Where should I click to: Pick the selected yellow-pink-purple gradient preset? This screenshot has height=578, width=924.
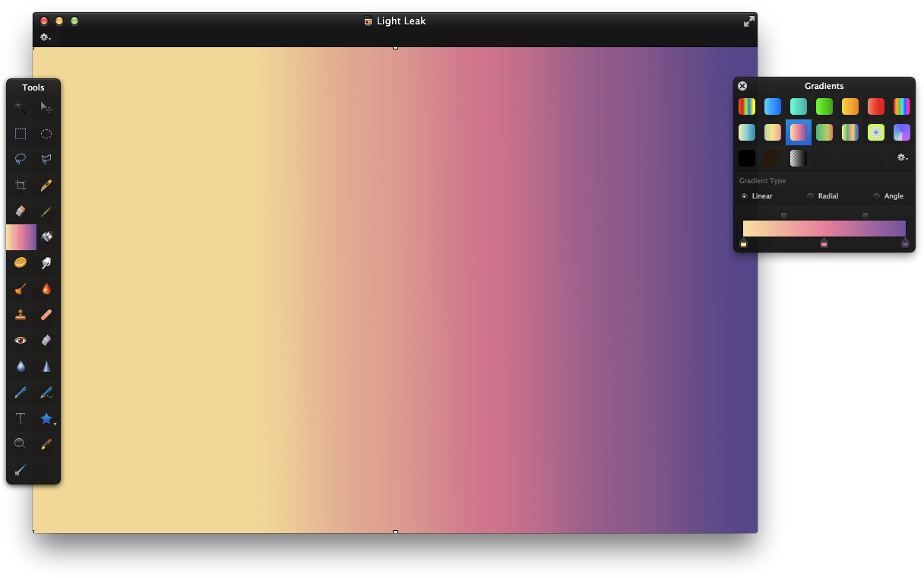click(799, 132)
